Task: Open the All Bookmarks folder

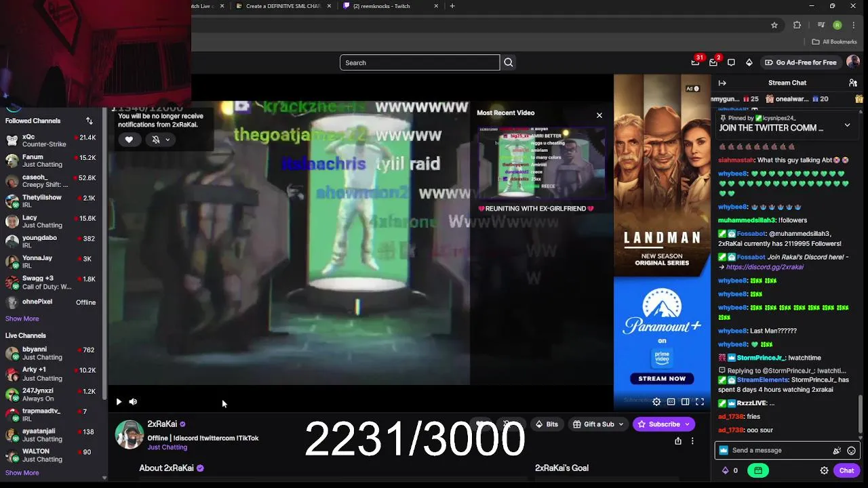Action: click(835, 42)
